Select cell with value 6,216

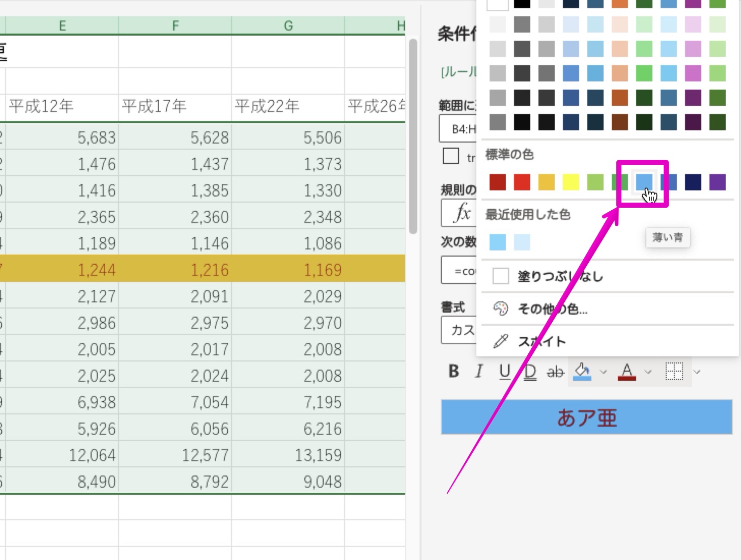pyautogui.click(x=288, y=428)
